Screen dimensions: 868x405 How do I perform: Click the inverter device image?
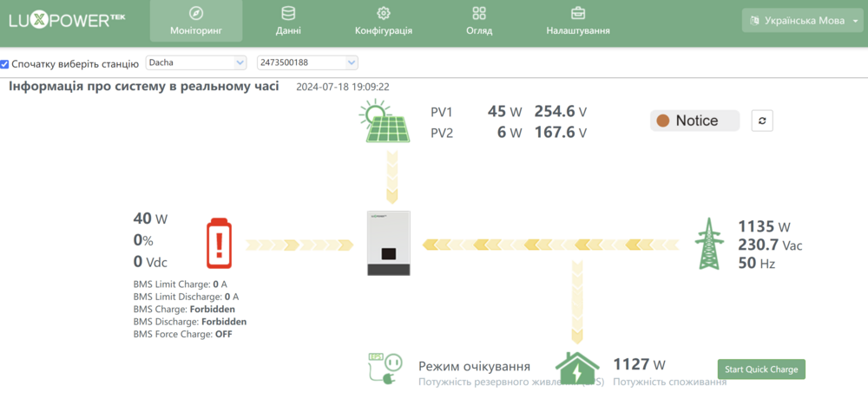click(389, 243)
